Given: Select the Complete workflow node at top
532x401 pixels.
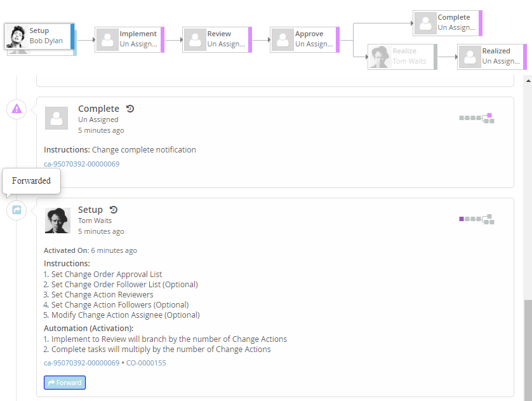Looking at the screenshot, I should [447, 23].
